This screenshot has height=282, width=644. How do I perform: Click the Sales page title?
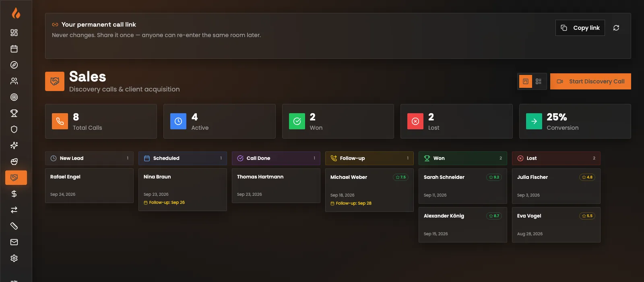pyautogui.click(x=88, y=77)
